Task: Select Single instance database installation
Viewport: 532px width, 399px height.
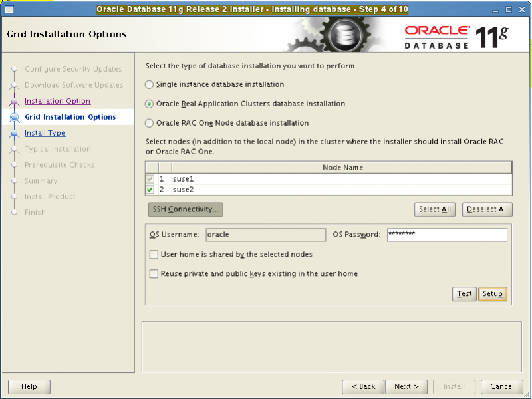Action: [x=150, y=84]
